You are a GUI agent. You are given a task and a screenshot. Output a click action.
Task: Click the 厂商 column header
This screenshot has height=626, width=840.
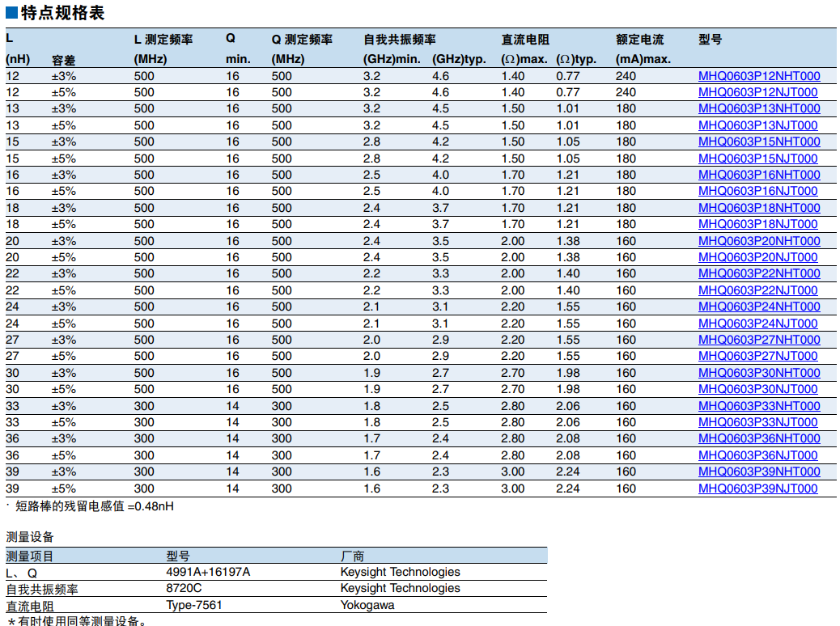353,556
